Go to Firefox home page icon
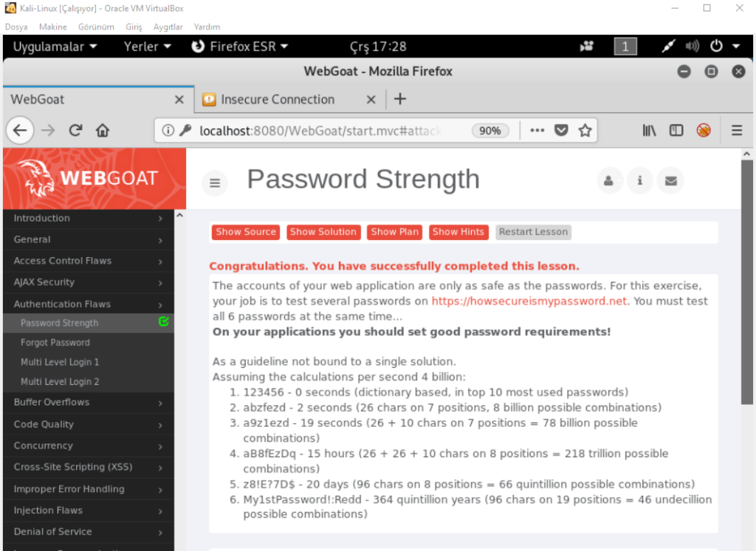The image size is (756, 551). (x=103, y=131)
